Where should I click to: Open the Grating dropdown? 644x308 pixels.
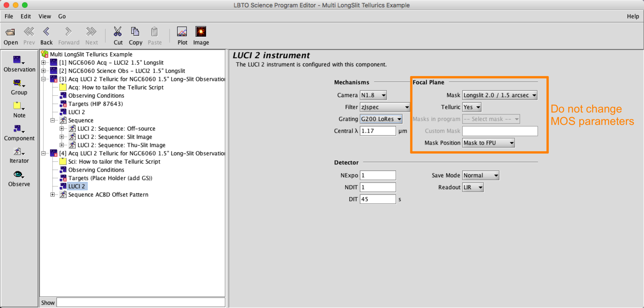(x=381, y=119)
